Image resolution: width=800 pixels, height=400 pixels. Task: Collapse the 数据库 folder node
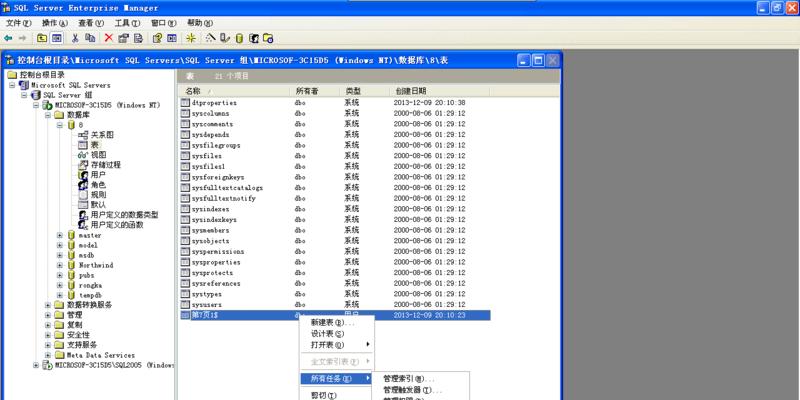click(47, 115)
